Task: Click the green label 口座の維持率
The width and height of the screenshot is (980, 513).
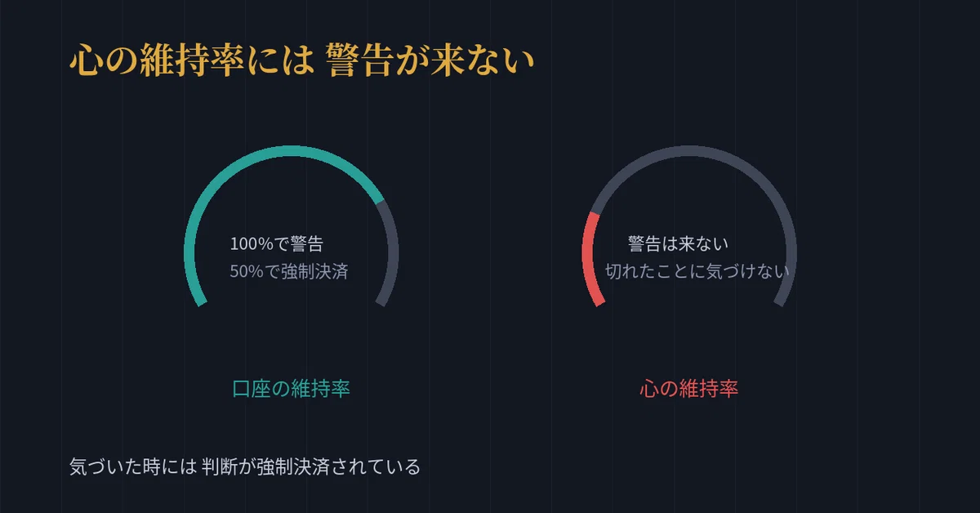Action: click(292, 389)
